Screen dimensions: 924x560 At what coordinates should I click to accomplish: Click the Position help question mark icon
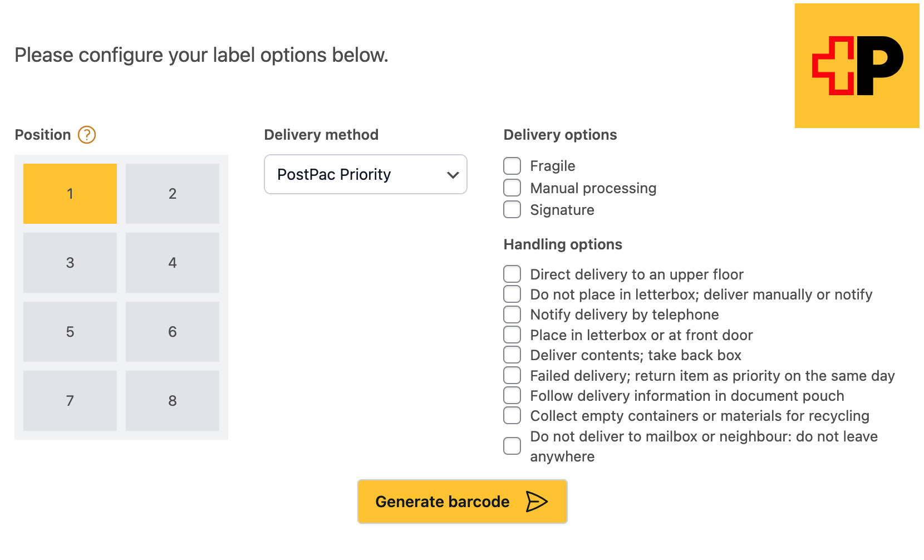pyautogui.click(x=87, y=135)
